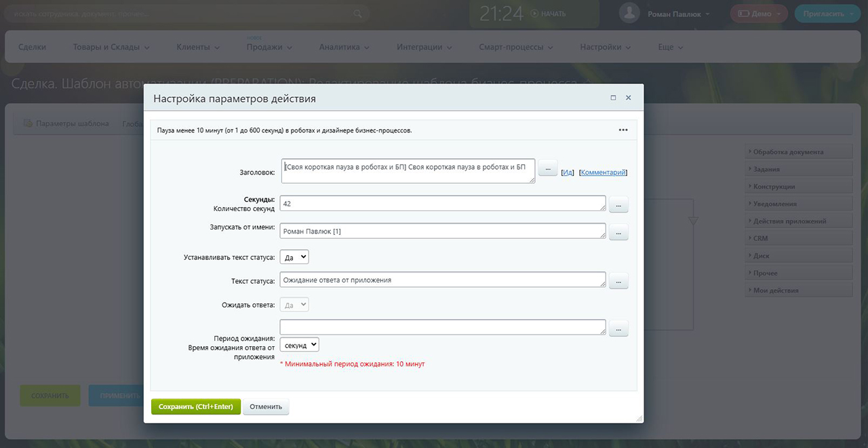
Task: Expand the CRM actions section
Action: [x=797, y=238]
